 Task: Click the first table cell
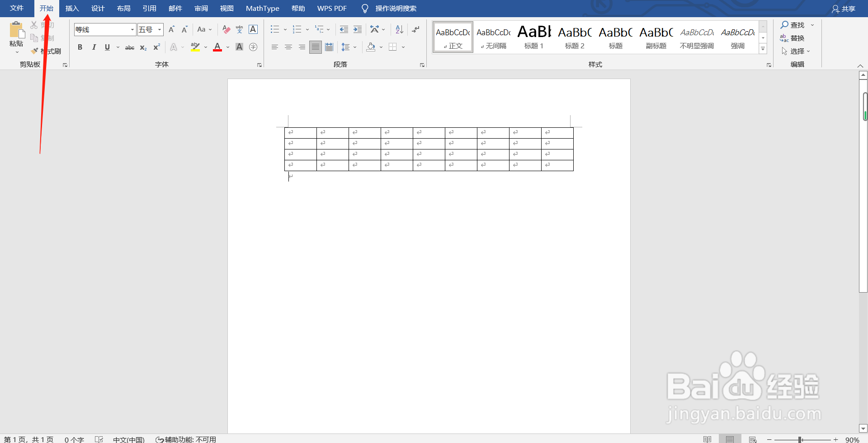point(301,133)
